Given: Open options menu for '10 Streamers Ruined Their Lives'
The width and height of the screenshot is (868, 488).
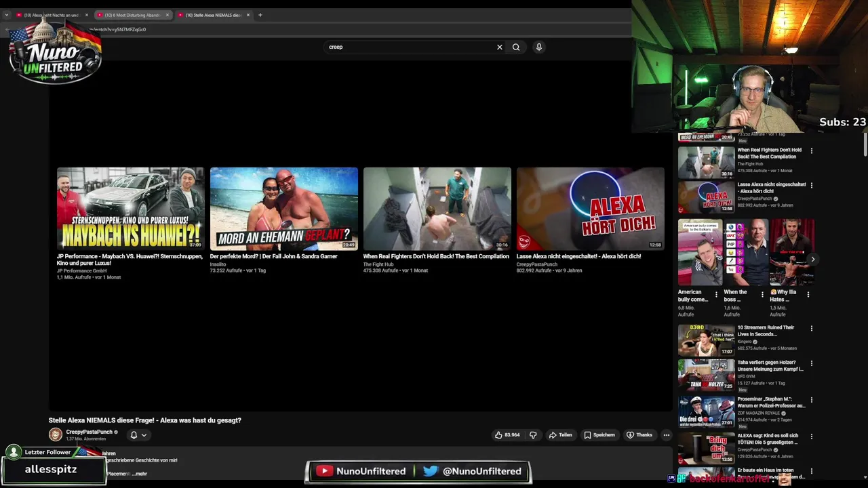Looking at the screenshot, I should (812, 328).
